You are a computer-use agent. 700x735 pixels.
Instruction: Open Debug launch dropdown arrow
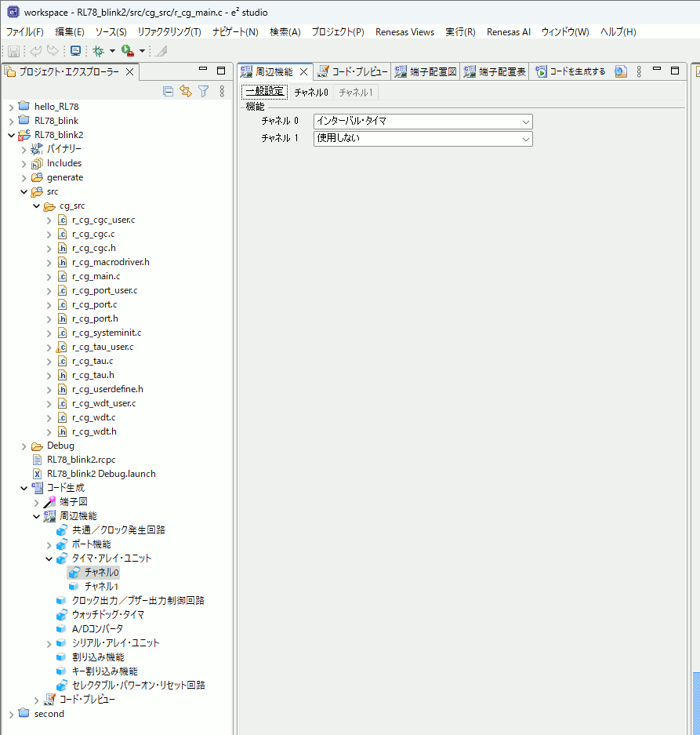pyautogui.click(x=112, y=51)
